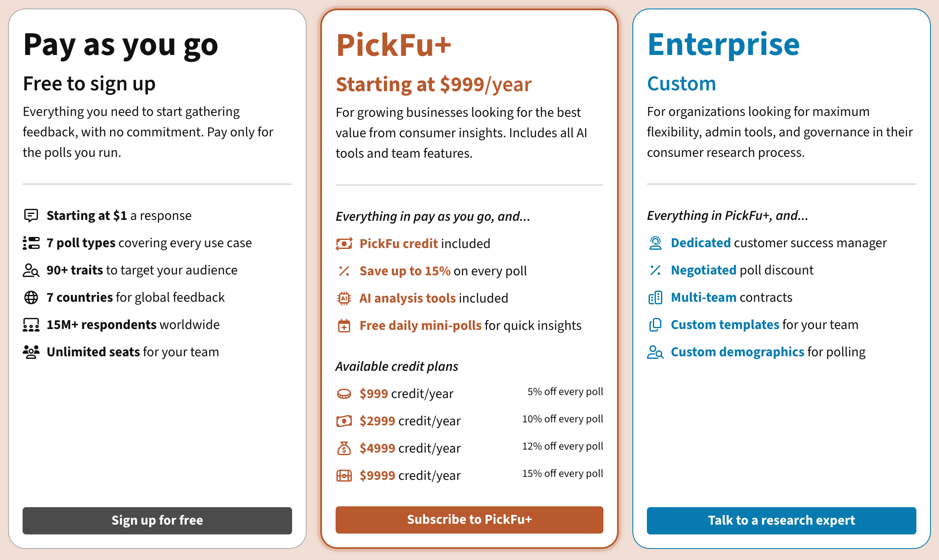Screen dimensions: 939x560
Task: Click the Talk to a research expert button
Action: 782,520
